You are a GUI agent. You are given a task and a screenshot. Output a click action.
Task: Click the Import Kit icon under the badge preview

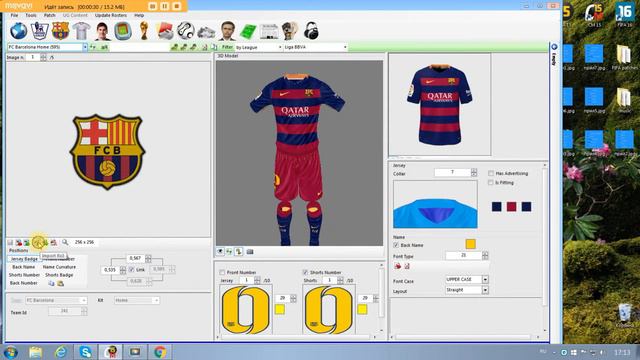(38, 242)
